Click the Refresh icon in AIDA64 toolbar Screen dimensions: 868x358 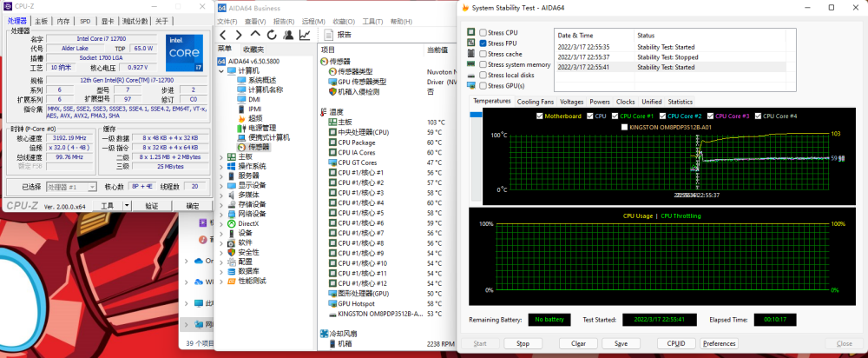pos(272,35)
